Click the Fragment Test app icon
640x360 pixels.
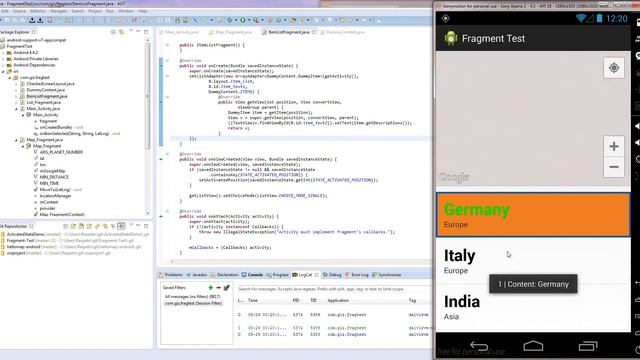point(451,38)
